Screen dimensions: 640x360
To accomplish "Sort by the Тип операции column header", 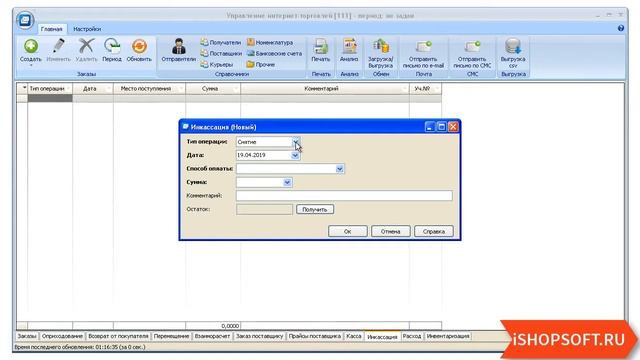I will click(x=50, y=89).
